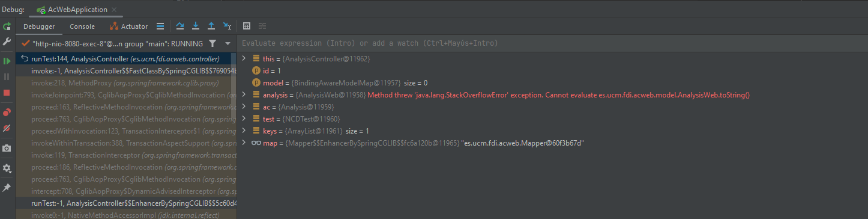The image size is (868, 219).
Task: Click the glasses watch icon beside map
Action: click(x=256, y=143)
